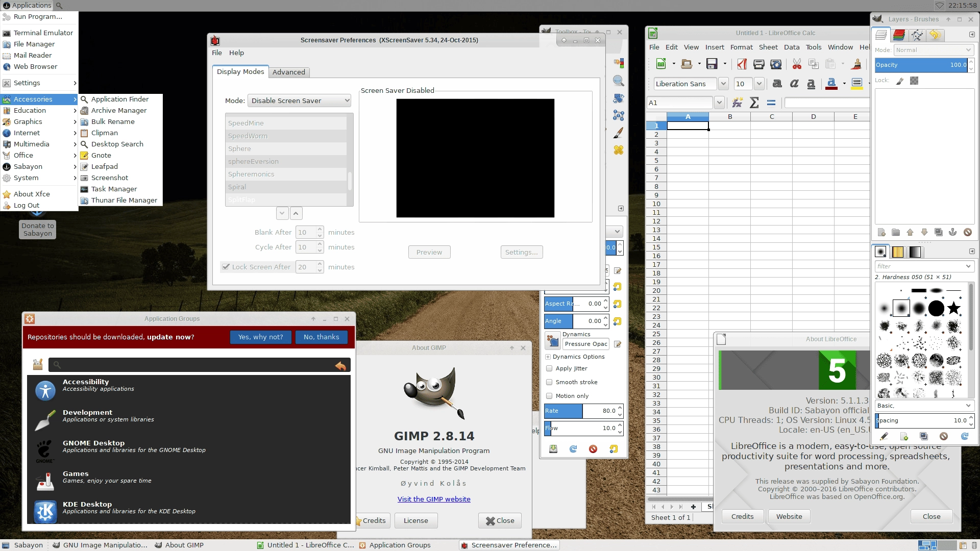980x551 pixels.
Task: Open the Sheet menu in Calc
Action: coord(768,47)
